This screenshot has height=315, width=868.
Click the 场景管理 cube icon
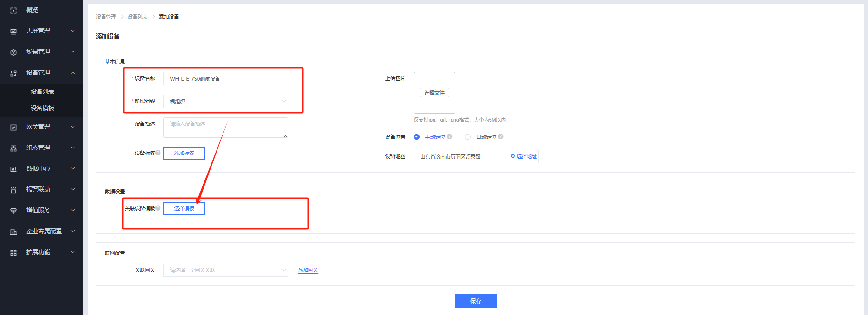pyautogui.click(x=13, y=52)
